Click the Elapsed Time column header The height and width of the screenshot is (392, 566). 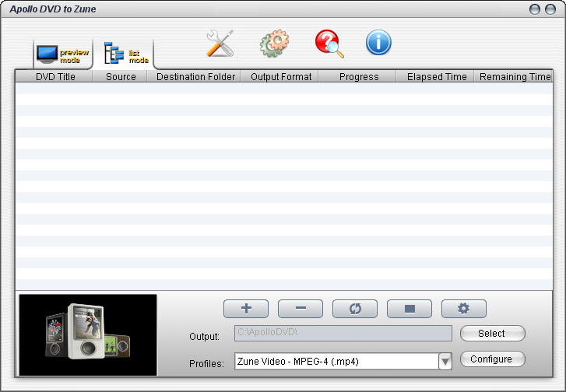pos(436,76)
